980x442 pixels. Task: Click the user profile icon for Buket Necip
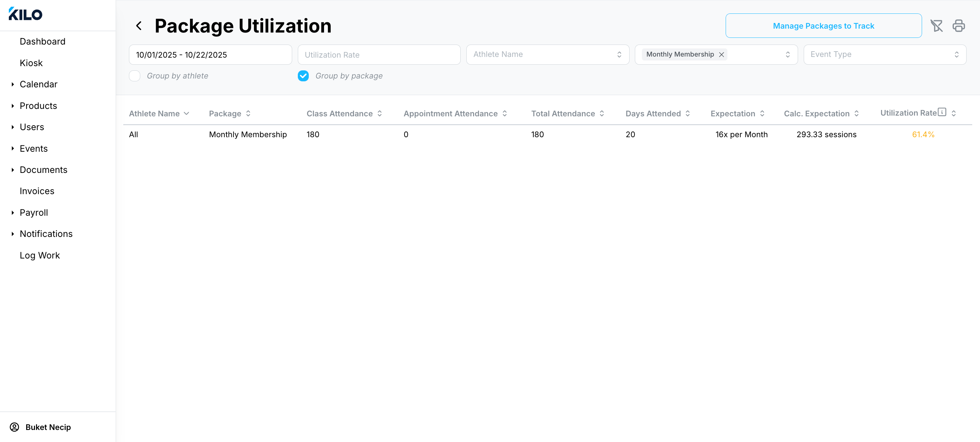click(14, 427)
